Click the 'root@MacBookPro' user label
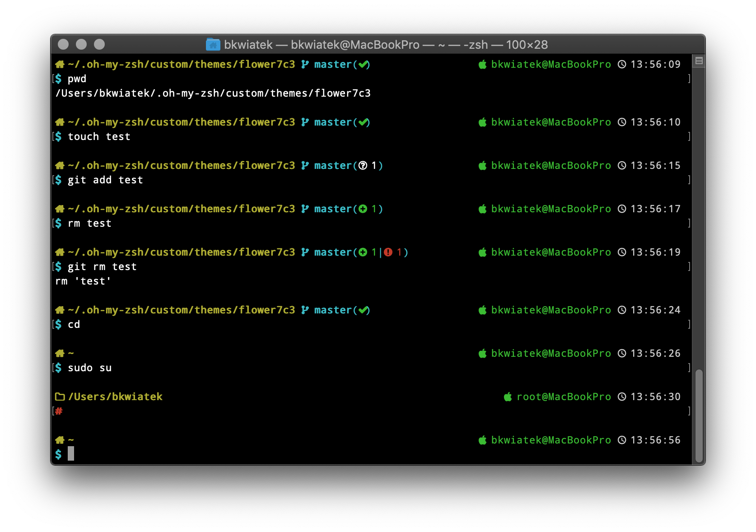 click(x=564, y=397)
